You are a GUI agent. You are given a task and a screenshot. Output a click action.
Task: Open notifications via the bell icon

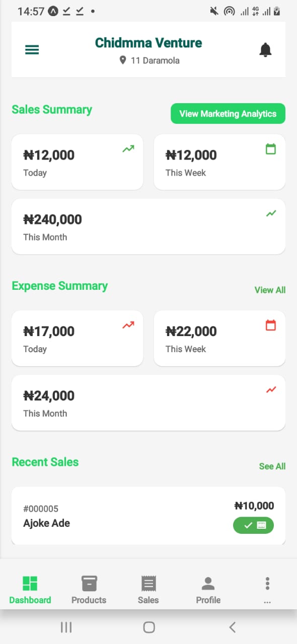(265, 49)
